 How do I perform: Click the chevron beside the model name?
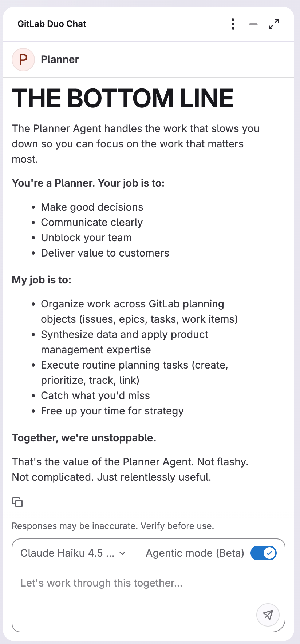pos(122,553)
